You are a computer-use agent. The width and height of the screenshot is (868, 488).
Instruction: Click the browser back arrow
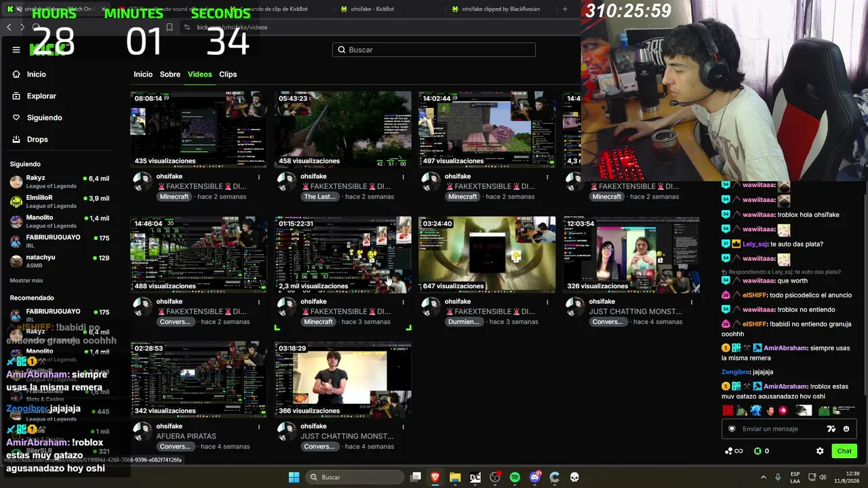pyautogui.click(x=9, y=27)
